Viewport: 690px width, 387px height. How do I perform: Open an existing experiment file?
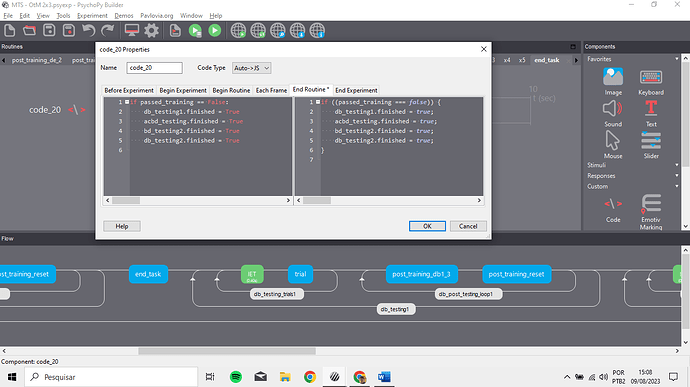click(x=29, y=30)
